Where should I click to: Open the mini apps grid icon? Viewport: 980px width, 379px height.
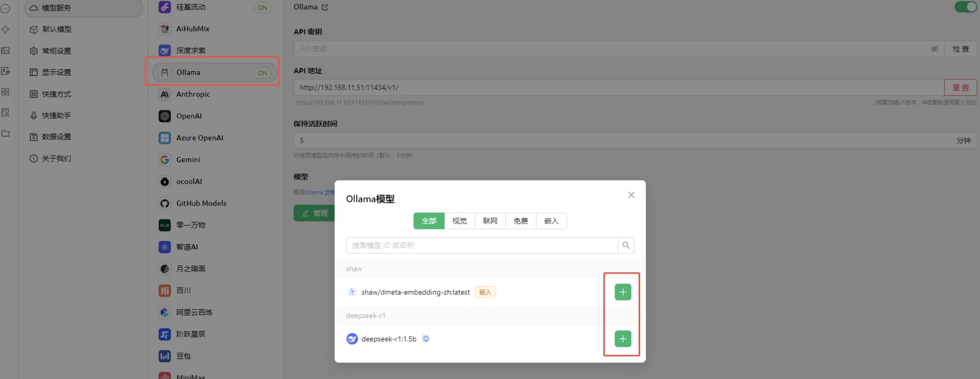(x=6, y=92)
